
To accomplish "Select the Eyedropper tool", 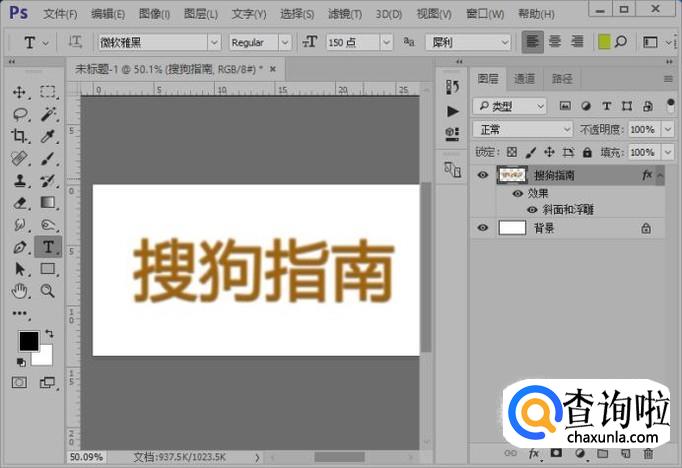I will pyautogui.click(x=48, y=136).
